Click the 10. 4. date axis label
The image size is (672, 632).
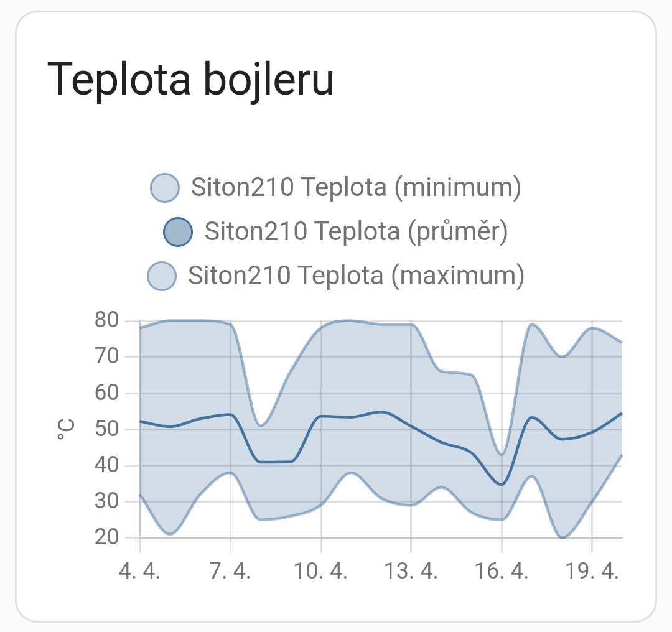tap(320, 571)
